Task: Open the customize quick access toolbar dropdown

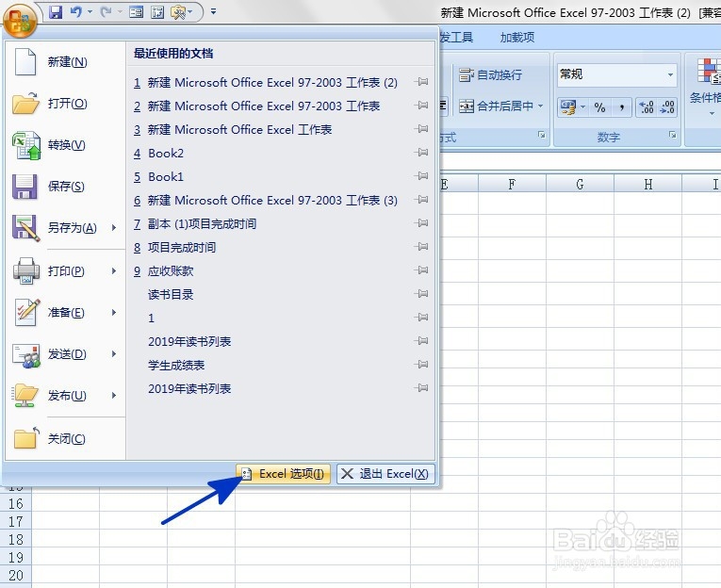Action: click(x=213, y=11)
